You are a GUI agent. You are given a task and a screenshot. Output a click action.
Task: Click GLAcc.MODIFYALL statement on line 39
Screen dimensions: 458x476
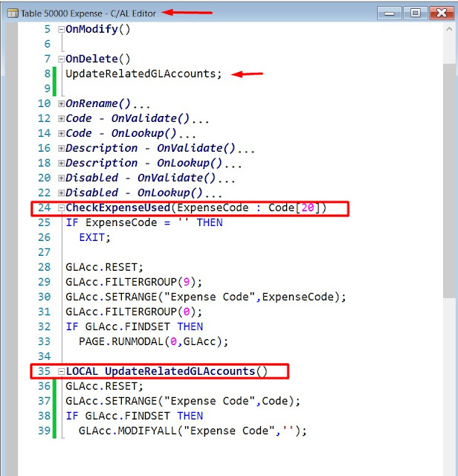coord(193,431)
